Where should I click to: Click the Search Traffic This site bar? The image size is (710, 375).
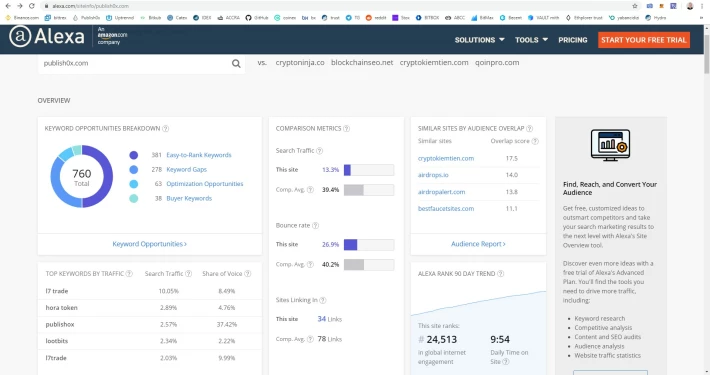point(369,170)
